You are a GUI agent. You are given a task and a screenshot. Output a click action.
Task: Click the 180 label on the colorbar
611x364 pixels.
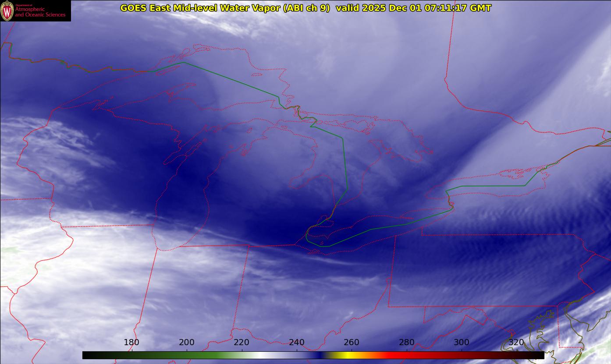point(131,342)
